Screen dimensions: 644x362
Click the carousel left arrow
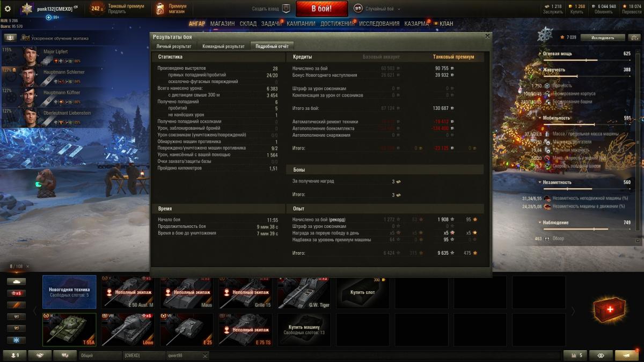tap(36, 311)
